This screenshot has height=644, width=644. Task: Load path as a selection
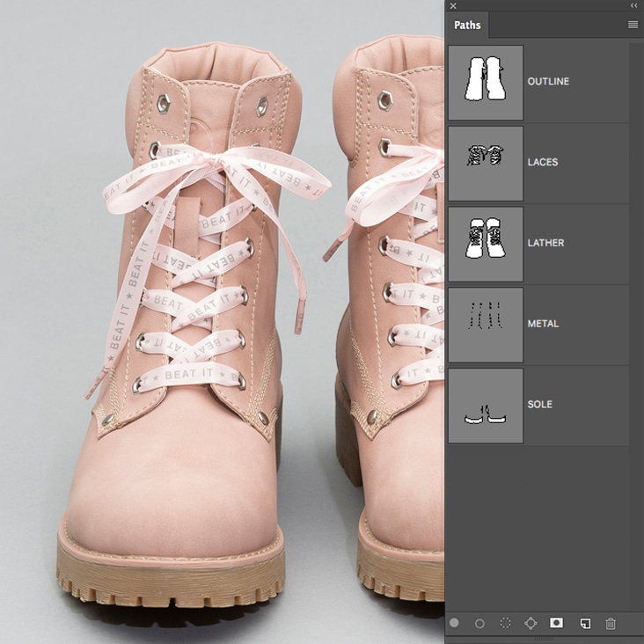[505, 623]
